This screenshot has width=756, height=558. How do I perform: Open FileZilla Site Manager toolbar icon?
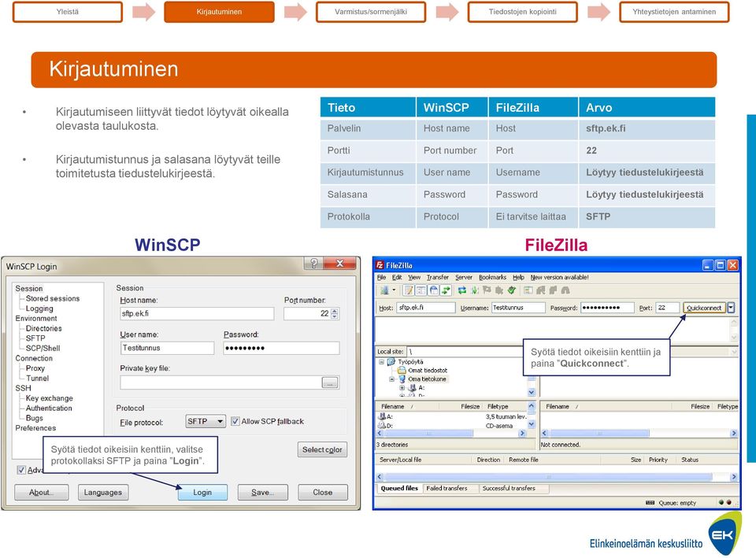coord(385,290)
